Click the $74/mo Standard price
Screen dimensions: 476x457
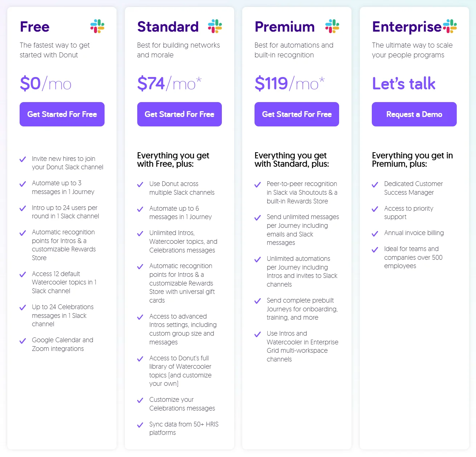pos(169,84)
